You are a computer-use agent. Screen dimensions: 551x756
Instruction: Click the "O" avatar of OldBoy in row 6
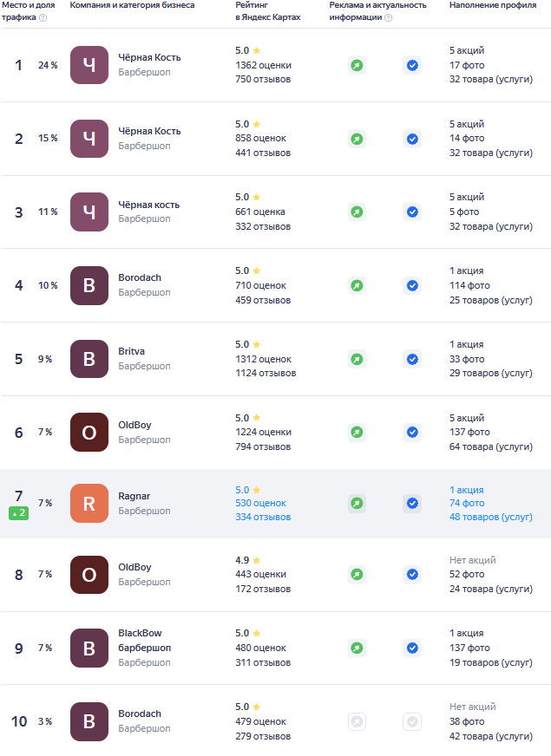coord(89,432)
